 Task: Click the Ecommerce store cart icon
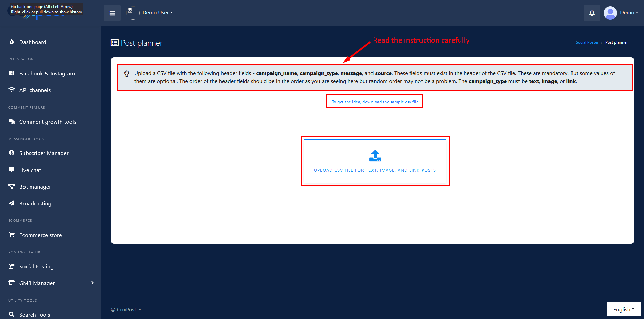12,235
